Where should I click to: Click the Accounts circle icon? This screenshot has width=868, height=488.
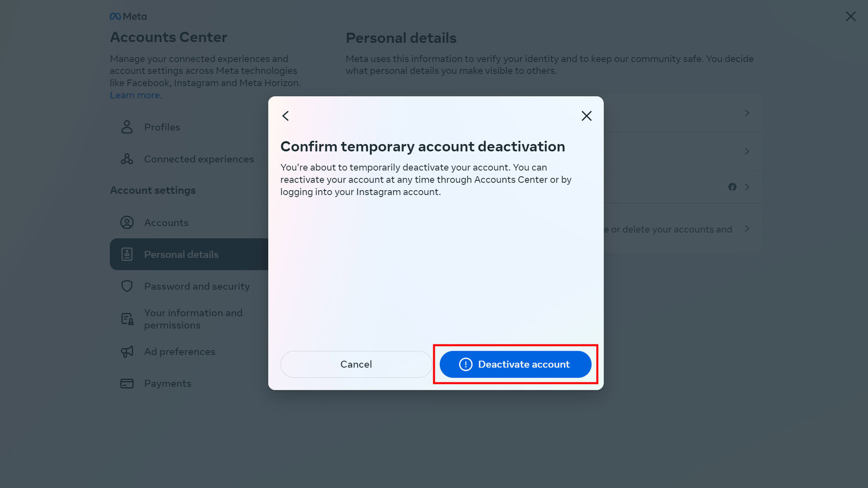pyautogui.click(x=127, y=223)
